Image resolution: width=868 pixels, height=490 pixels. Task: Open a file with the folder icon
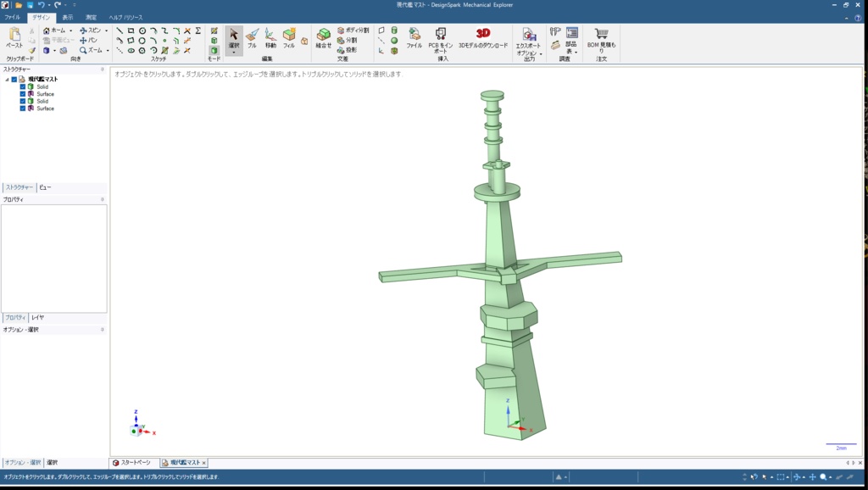tap(19, 5)
